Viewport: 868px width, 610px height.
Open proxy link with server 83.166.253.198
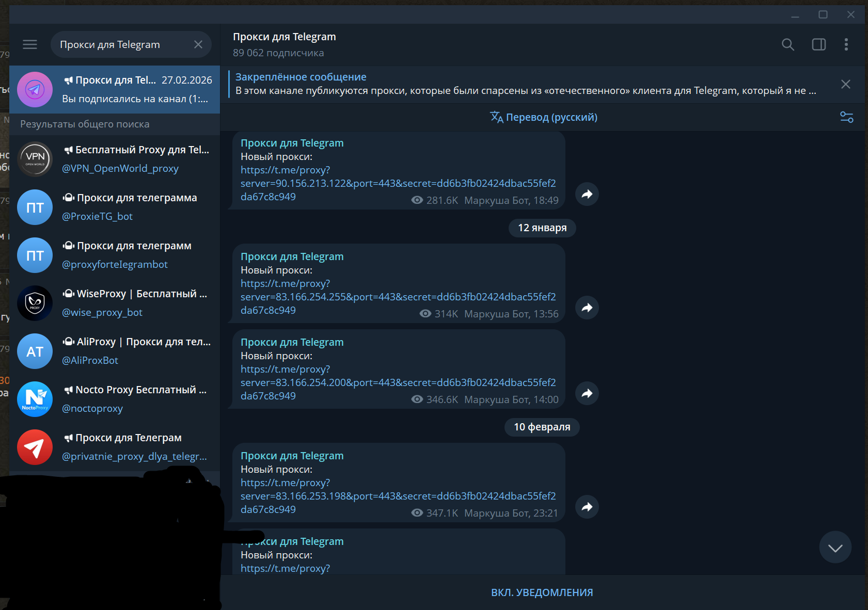[398, 496]
